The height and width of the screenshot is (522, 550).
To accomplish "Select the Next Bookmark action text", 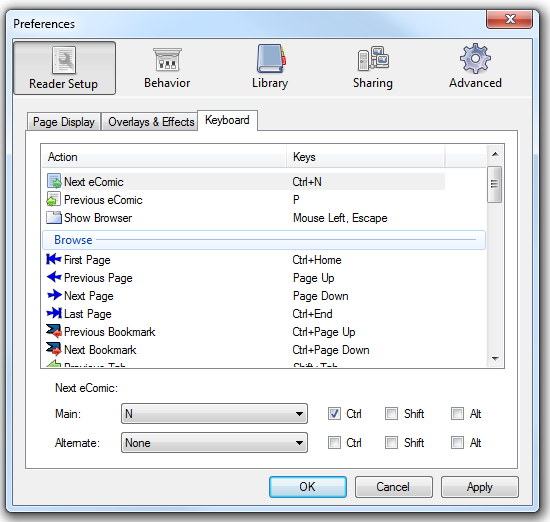I will click(x=100, y=350).
